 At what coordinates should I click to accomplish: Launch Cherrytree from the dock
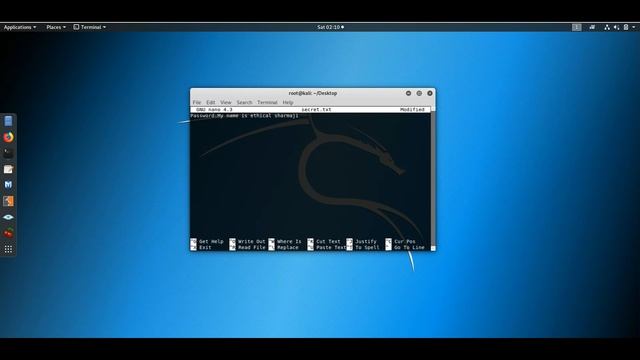[8, 233]
